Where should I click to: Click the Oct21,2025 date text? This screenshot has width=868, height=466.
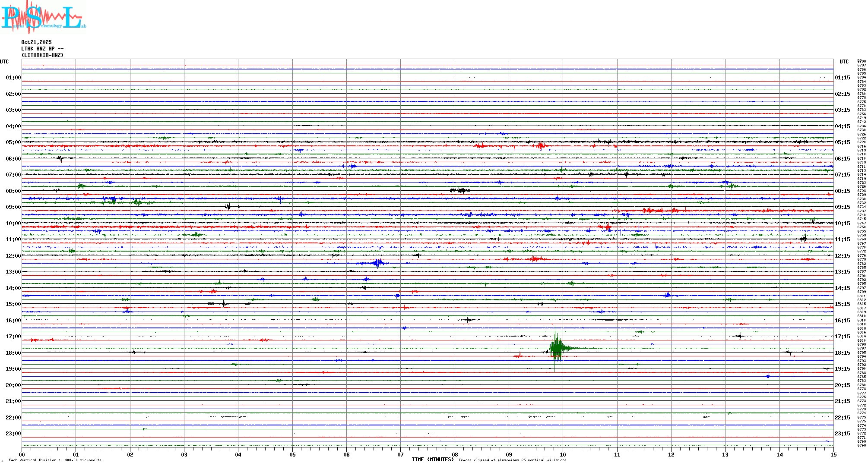pyautogui.click(x=36, y=42)
